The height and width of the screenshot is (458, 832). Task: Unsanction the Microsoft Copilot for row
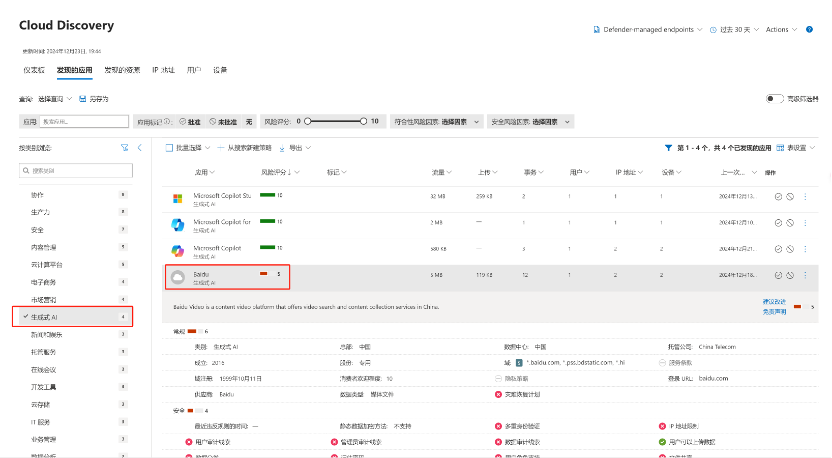click(x=790, y=223)
